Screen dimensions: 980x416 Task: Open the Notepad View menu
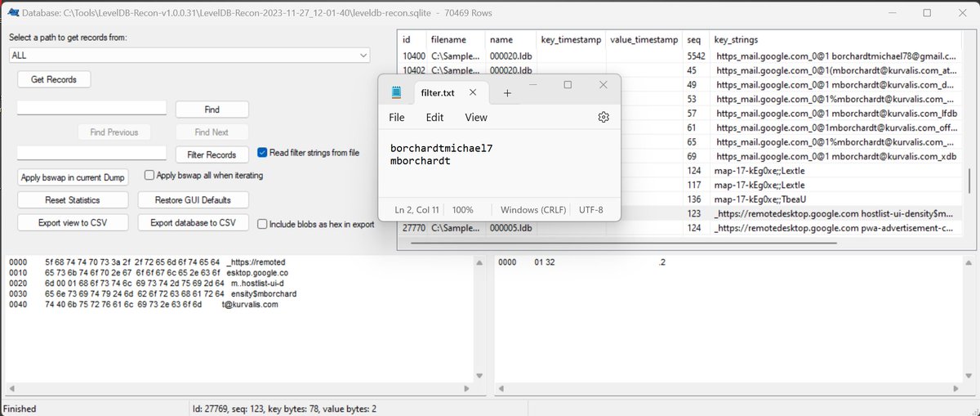tap(476, 117)
